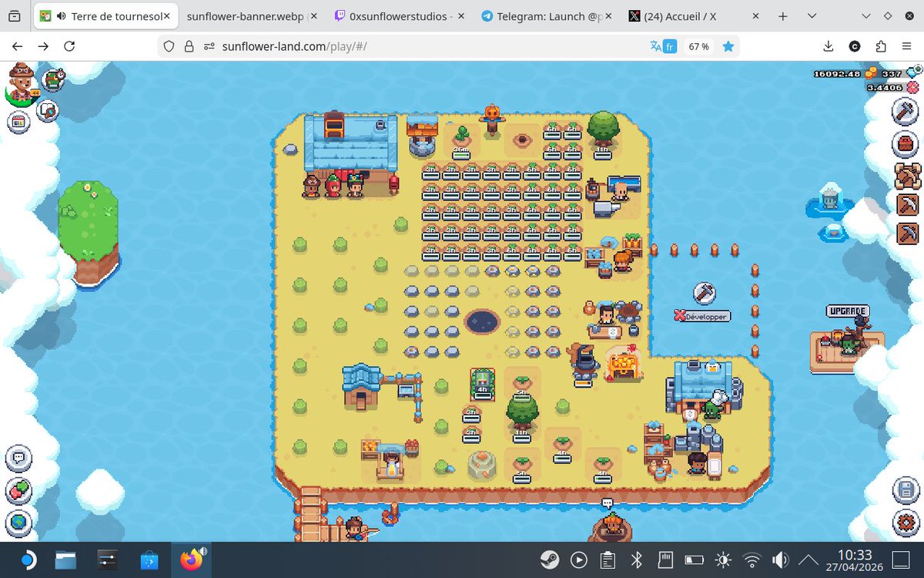Open the Firefox downloads panel
Image resolution: width=924 pixels, height=578 pixels.
coord(829,46)
